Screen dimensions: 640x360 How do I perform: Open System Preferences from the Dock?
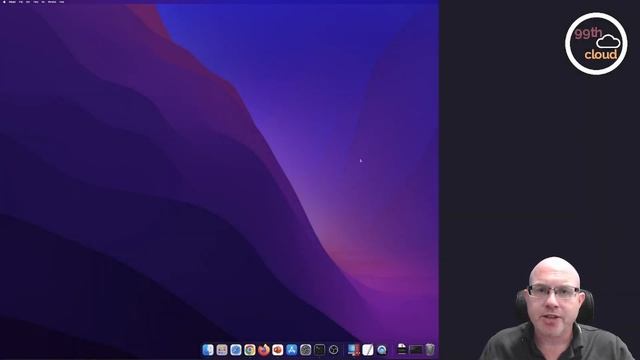(x=305, y=350)
